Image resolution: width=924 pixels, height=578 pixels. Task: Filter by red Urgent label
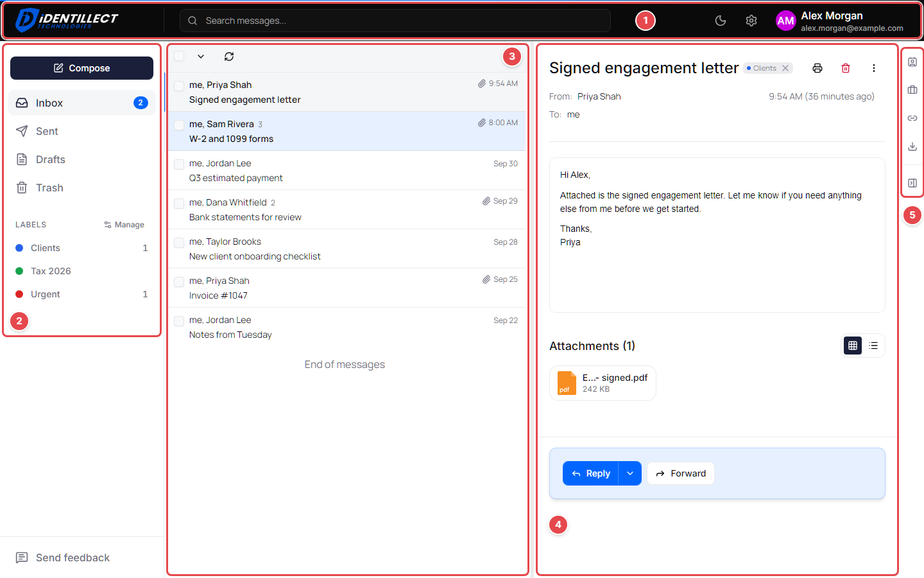[x=81, y=294]
